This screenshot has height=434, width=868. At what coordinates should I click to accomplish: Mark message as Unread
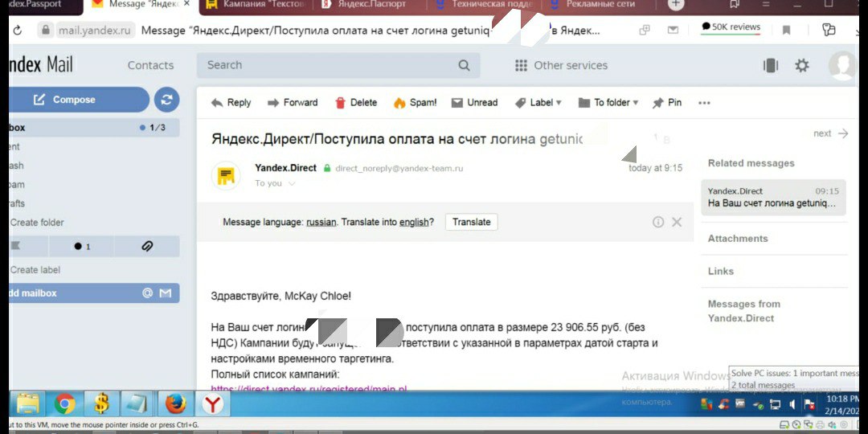pyautogui.click(x=474, y=102)
